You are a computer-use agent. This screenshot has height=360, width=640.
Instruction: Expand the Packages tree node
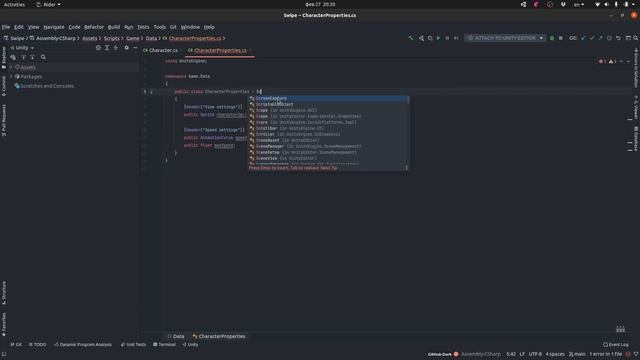point(11,77)
